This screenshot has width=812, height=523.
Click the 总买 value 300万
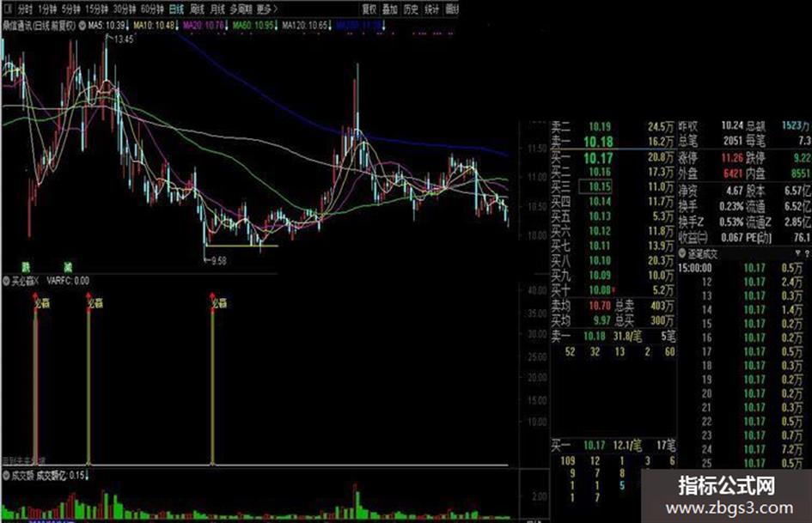coord(662,320)
